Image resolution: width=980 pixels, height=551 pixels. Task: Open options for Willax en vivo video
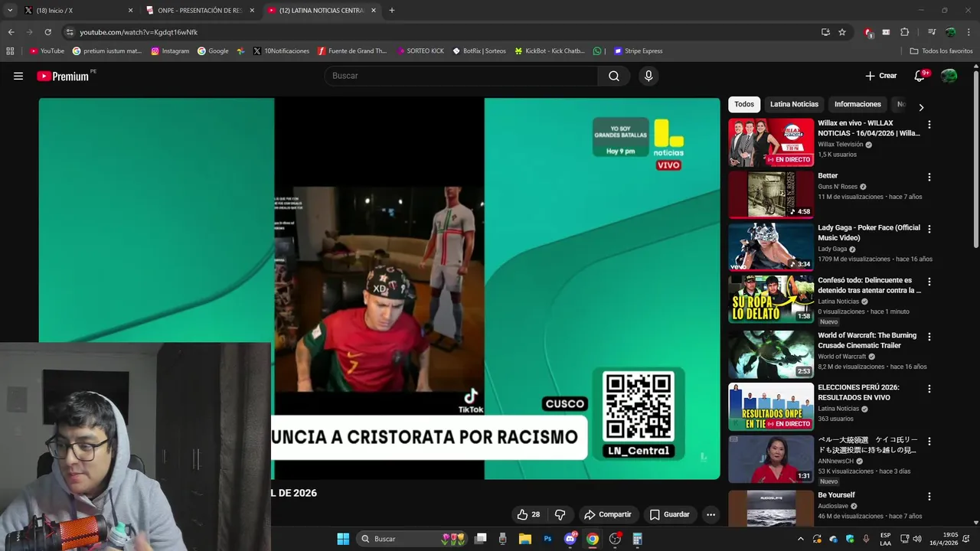(x=929, y=124)
